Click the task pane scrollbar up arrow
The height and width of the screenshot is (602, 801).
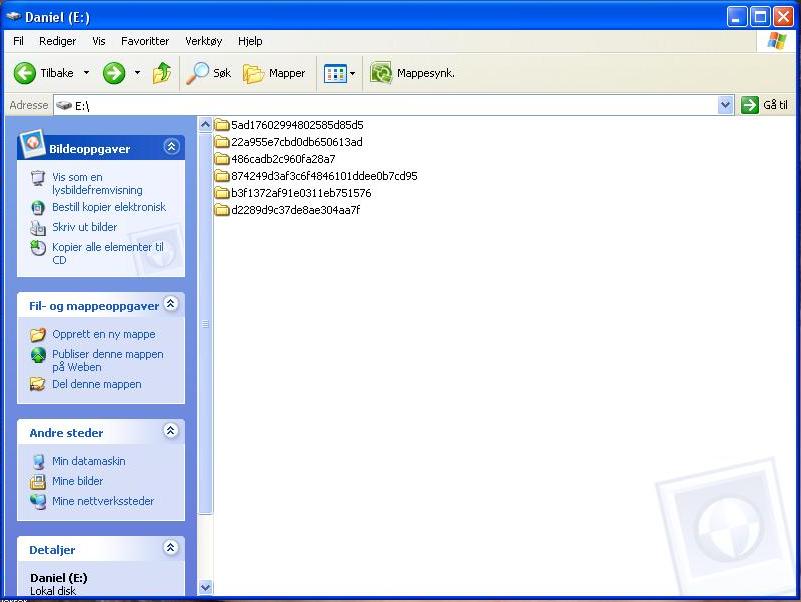click(205, 124)
